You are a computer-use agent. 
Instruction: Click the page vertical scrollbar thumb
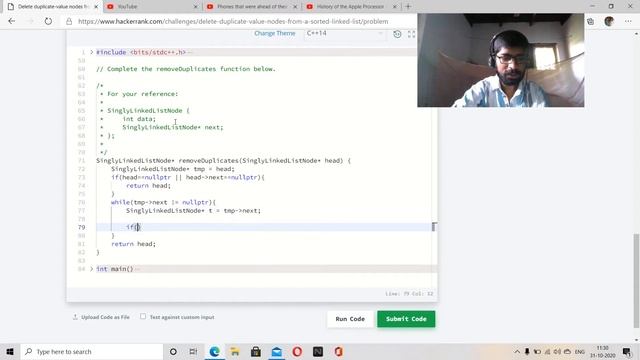(x=636, y=281)
